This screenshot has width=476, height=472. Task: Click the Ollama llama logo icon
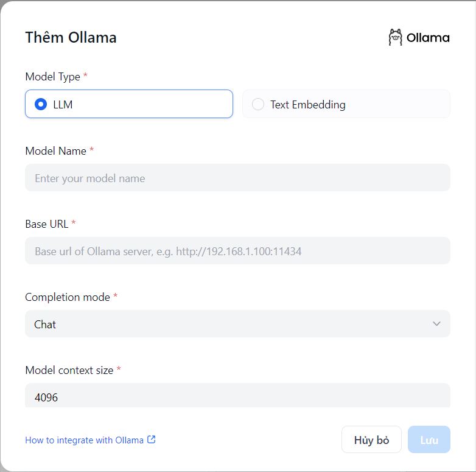pyautogui.click(x=396, y=38)
